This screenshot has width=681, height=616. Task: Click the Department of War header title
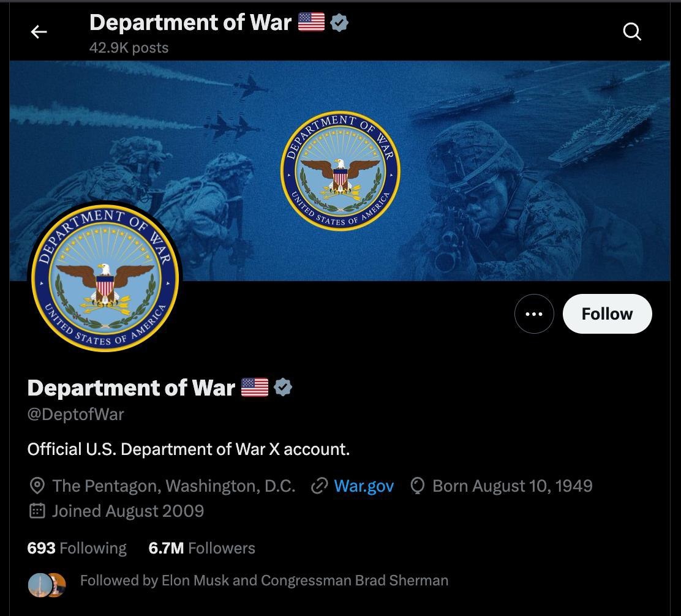[190, 23]
